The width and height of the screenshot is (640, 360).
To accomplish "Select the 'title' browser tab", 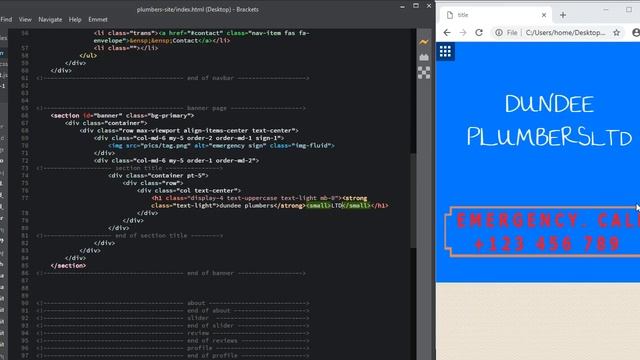I will 496,15.
